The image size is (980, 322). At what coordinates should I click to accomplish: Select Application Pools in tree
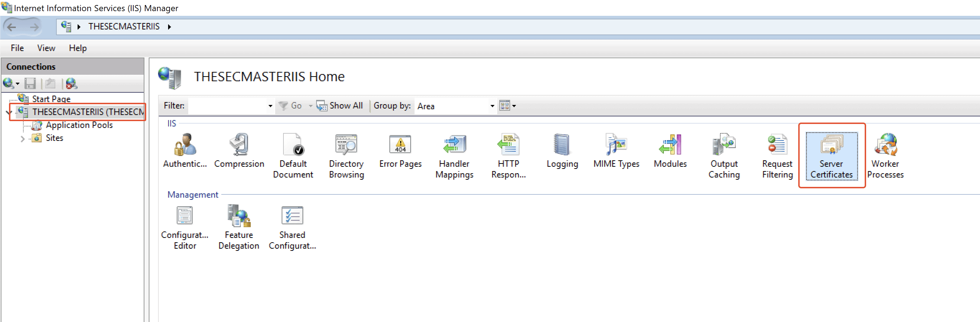click(x=79, y=125)
